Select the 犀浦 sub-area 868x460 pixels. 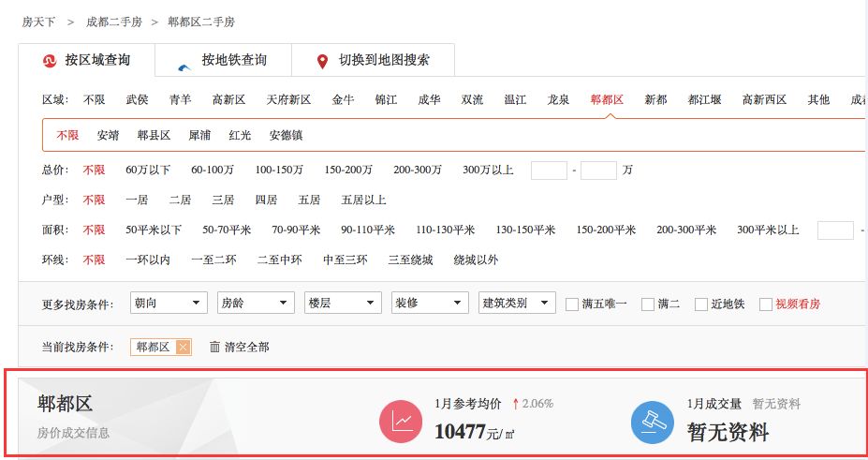coord(199,135)
